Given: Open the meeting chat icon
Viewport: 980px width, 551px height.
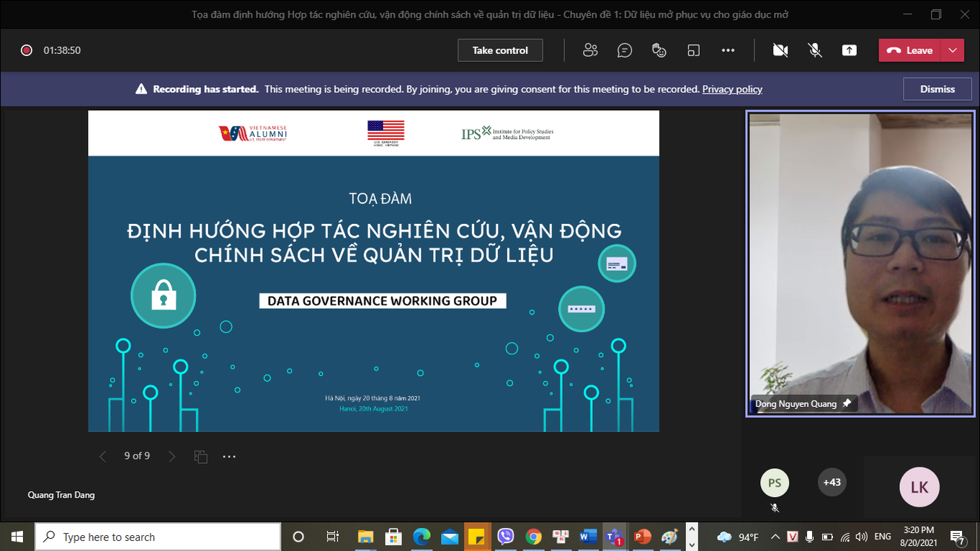Looking at the screenshot, I should pos(625,50).
